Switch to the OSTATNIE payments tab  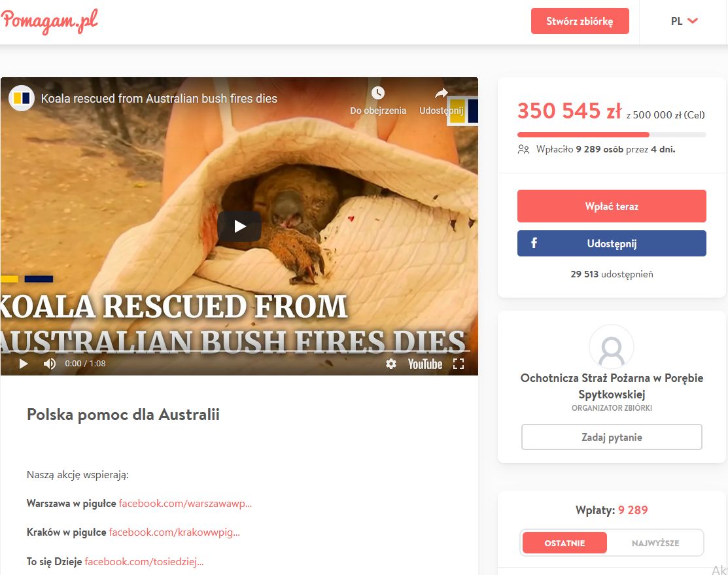564,543
